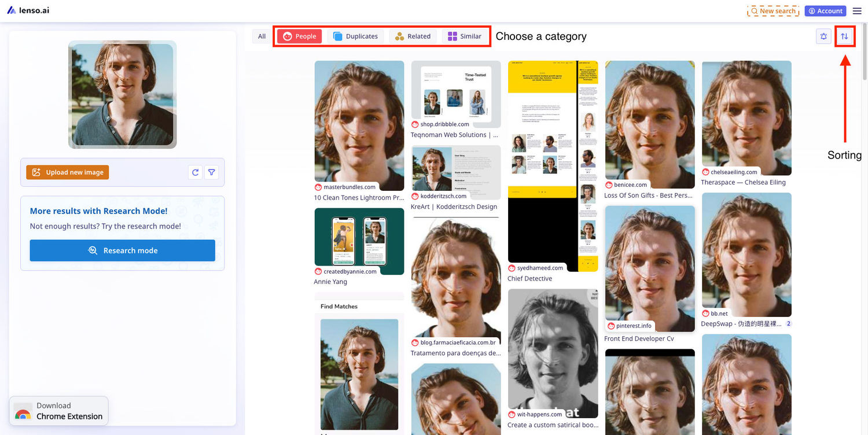Image resolution: width=868 pixels, height=435 pixels.
Task: Open Create a custom satirical book title
Action: (x=553, y=425)
